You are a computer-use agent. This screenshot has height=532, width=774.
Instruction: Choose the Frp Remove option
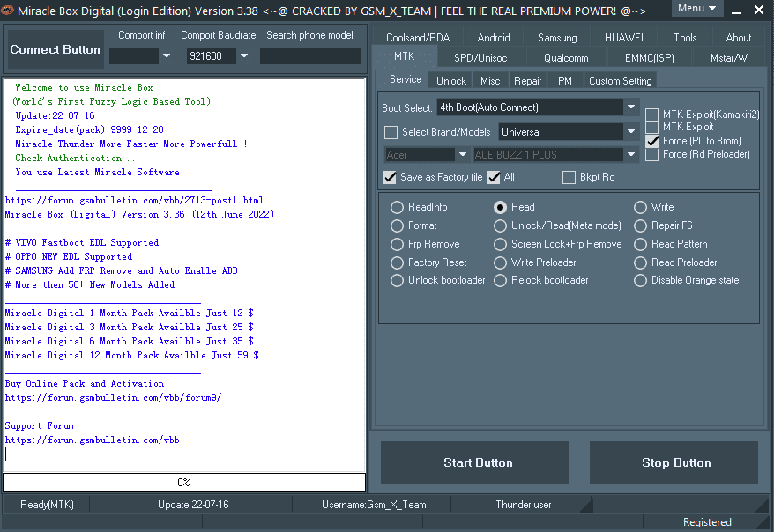click(397, 244)
